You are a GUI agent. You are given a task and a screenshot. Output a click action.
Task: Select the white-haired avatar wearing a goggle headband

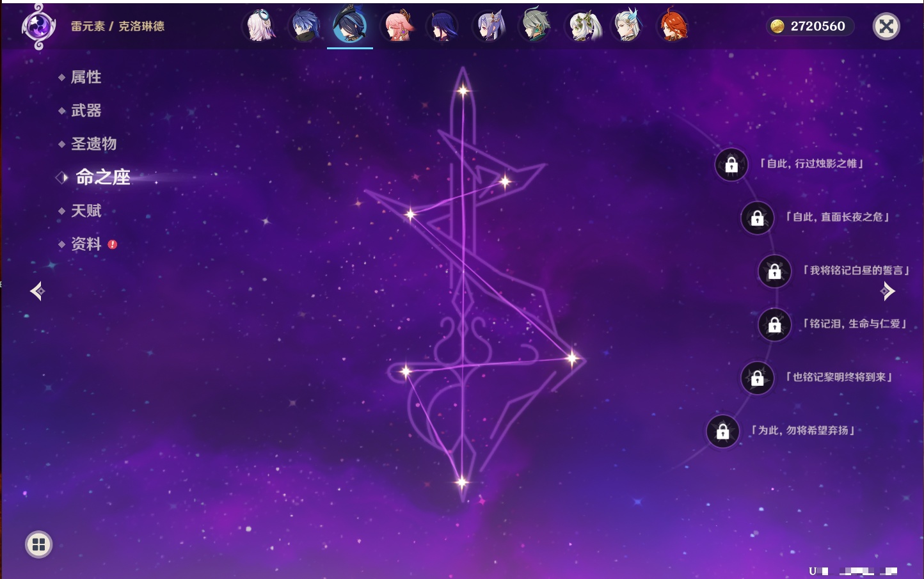coord(259,26)
